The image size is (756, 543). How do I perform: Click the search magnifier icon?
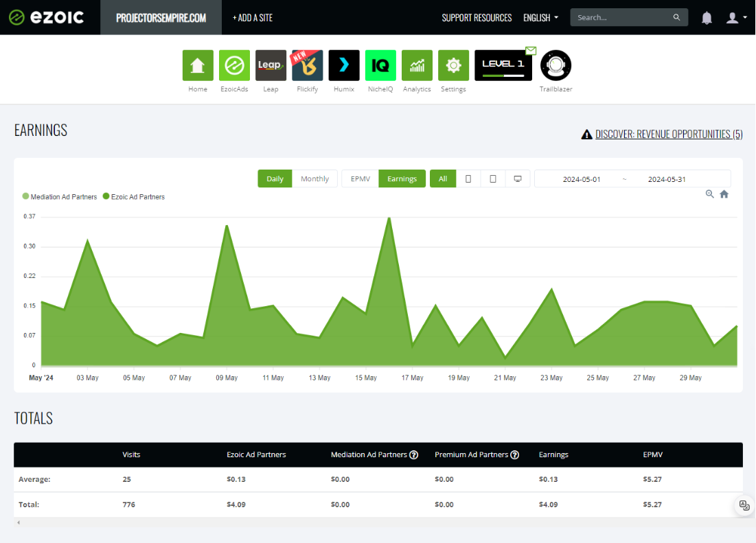click(676, 17)
